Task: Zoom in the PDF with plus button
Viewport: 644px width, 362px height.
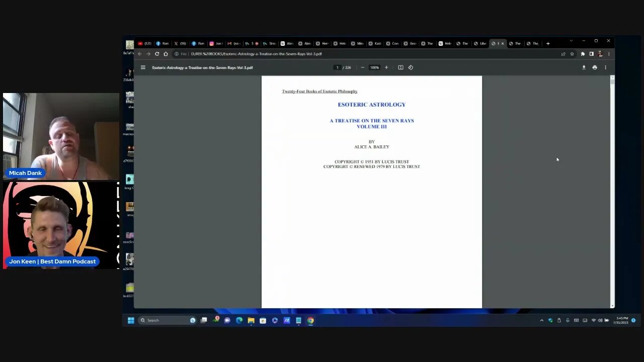Action: point(386,67)
